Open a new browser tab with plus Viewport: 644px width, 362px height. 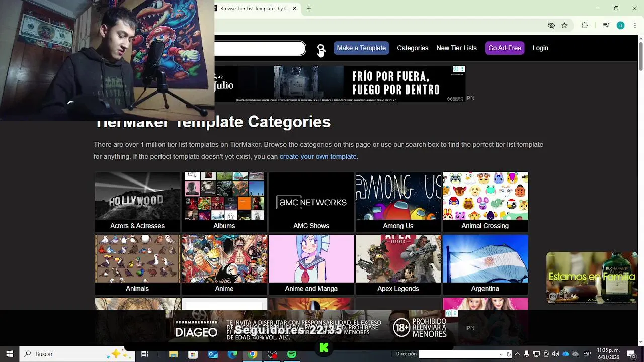coord(309,8)
